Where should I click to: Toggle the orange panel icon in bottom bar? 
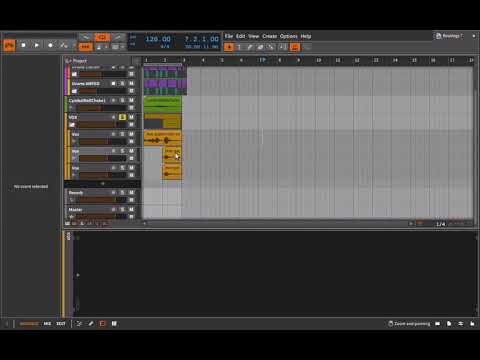(x=102, y=324)
